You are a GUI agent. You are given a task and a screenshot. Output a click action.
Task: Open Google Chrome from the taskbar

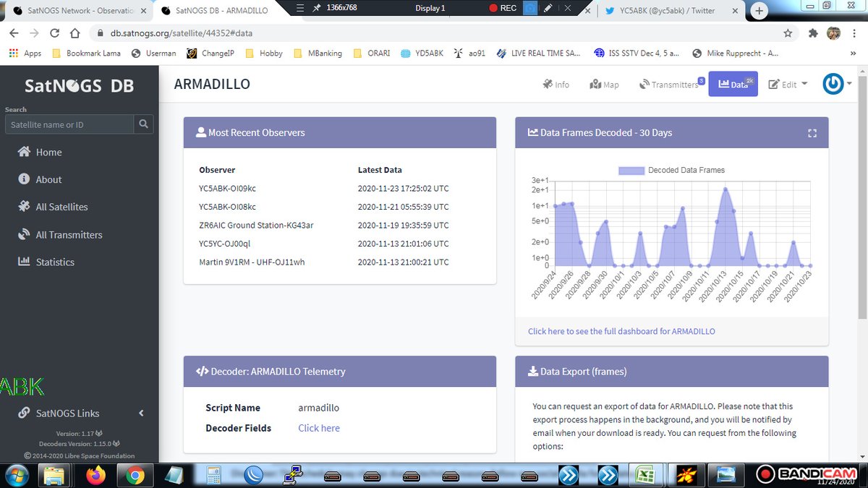(135, 475)
